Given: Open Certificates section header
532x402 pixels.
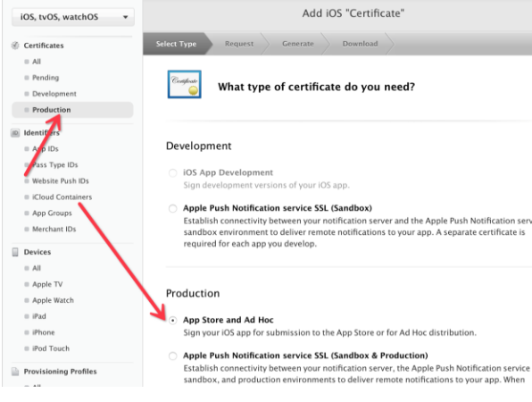Looking at the screenshot, I should coord(44,46).
